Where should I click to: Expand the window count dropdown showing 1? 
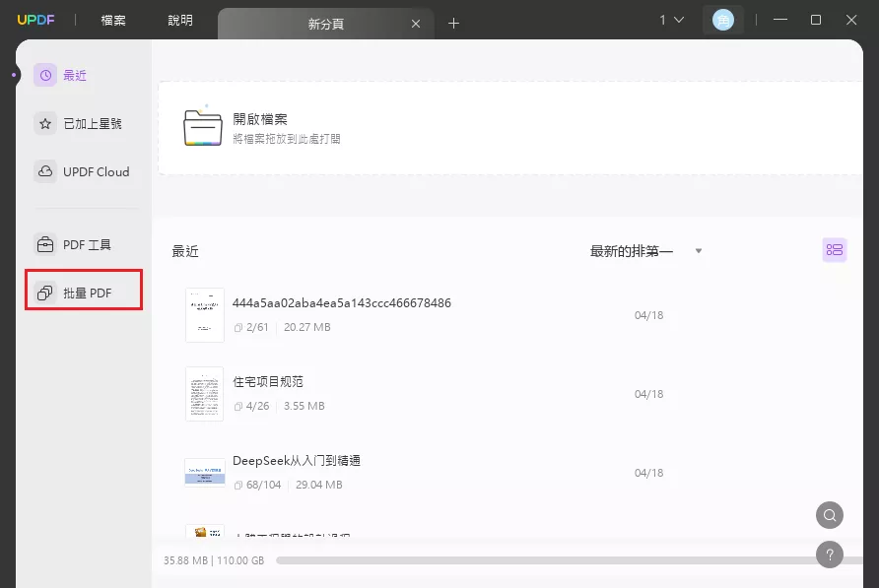[x=671, y=20]
